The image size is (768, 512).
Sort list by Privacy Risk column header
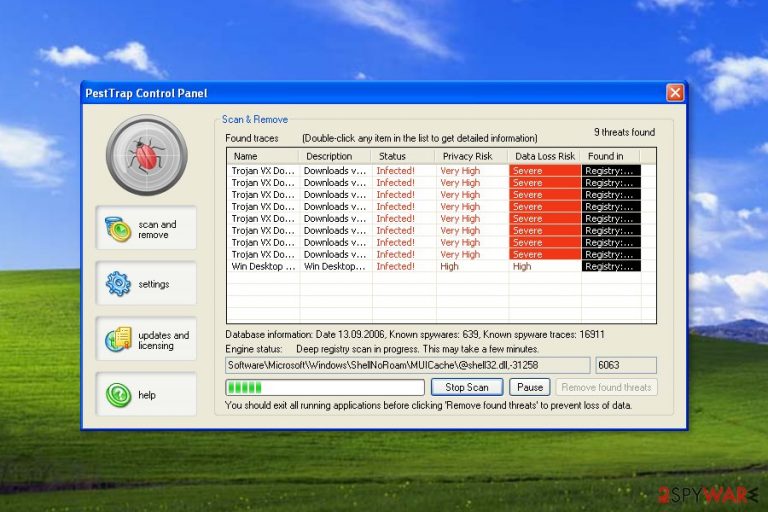point(472,156)
